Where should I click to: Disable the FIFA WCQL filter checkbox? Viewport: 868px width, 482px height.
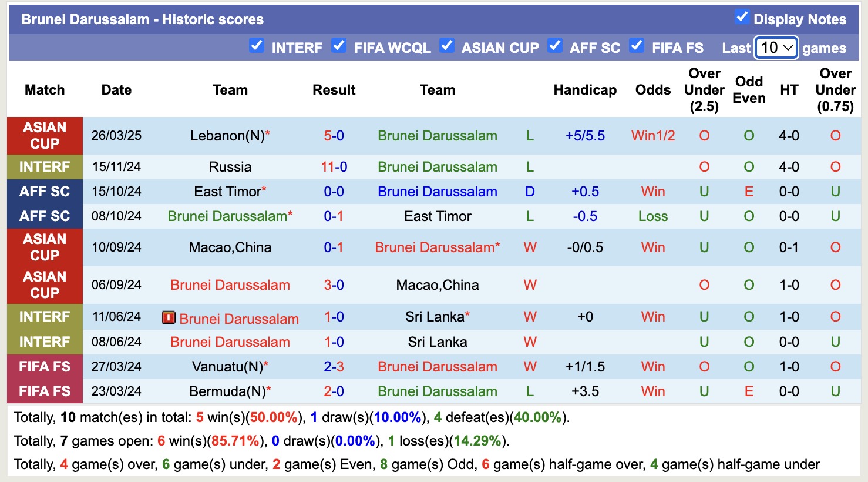(x=339, y=45)
